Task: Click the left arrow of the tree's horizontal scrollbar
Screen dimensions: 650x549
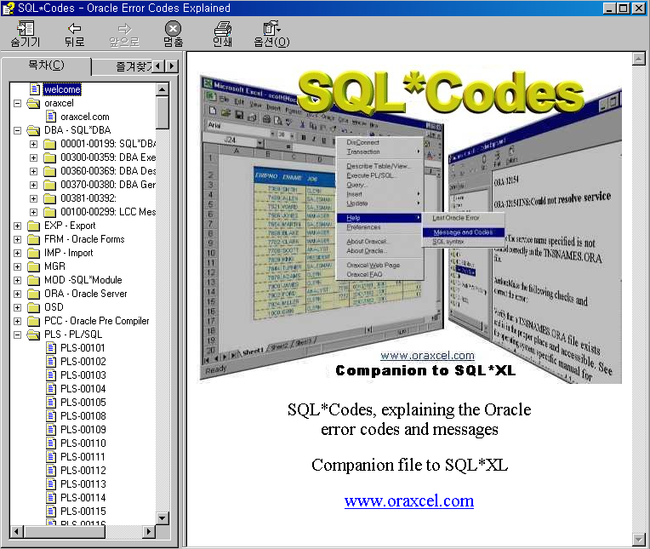Action: [x=17, y=531]
